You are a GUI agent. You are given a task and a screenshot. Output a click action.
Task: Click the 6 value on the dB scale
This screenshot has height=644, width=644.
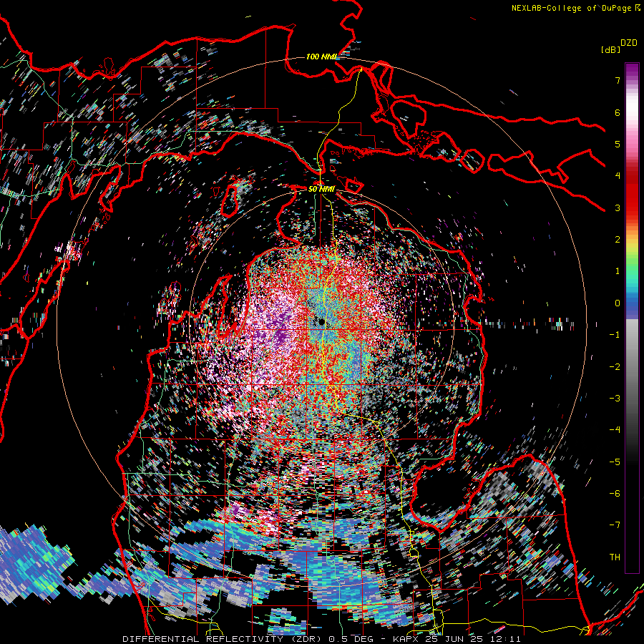618,112
